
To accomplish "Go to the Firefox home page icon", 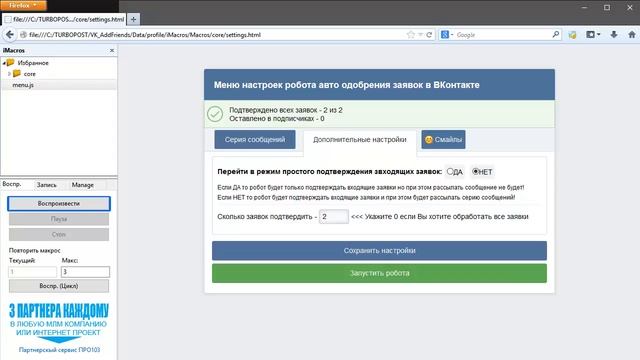I will pos(631,35).
